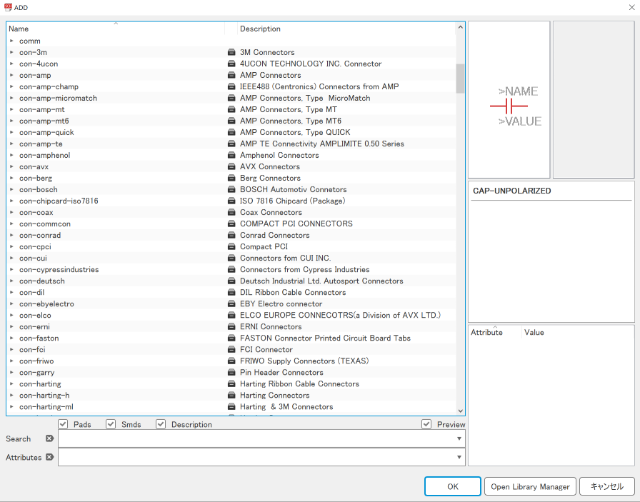Viewport: 640px width, 502px height.
Task: Click the Description column header
Action: (346, 29)
